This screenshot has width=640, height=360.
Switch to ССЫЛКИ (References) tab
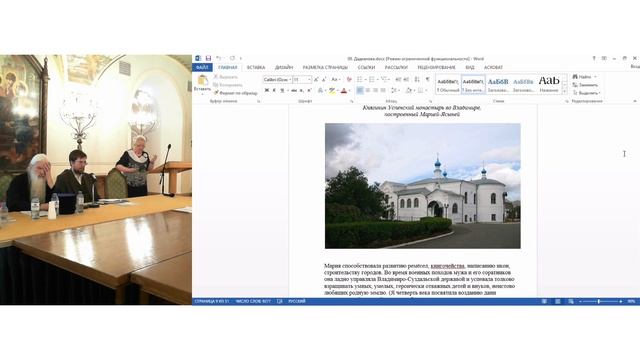(x=366, y=67)
